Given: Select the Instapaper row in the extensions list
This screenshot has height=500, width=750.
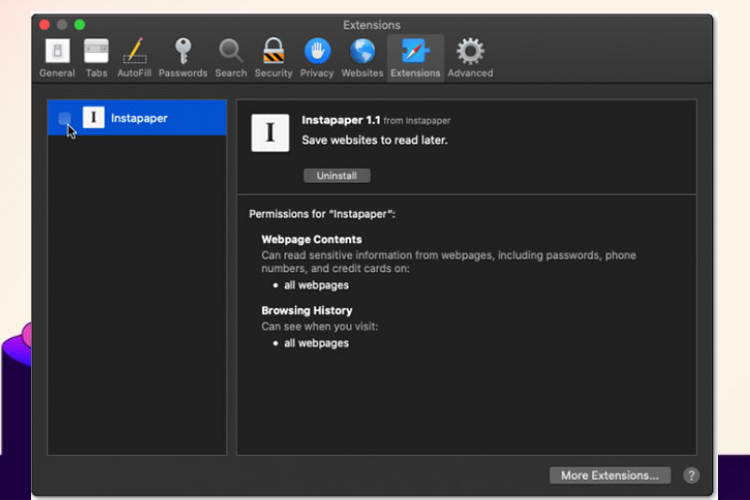Looking at the screenshot, I should coord(137,118).
